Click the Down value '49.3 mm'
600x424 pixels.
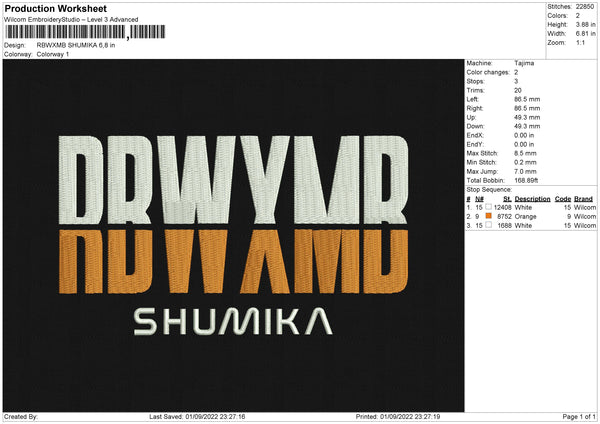tap(527, 126)
